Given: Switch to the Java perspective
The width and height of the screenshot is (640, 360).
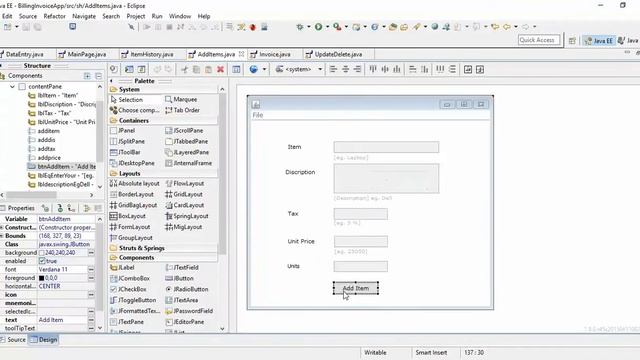Looking at the screenshot, I should coord(629,40).
